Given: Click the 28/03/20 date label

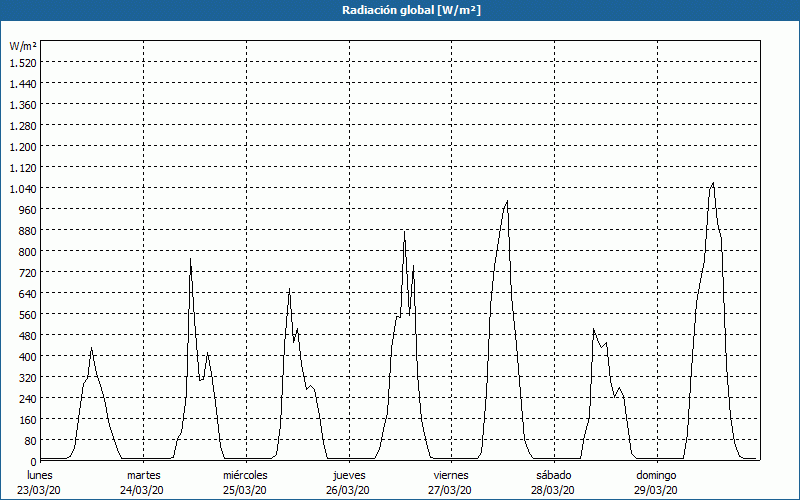Looking at the screenshot, I should [x=553, y=490].
